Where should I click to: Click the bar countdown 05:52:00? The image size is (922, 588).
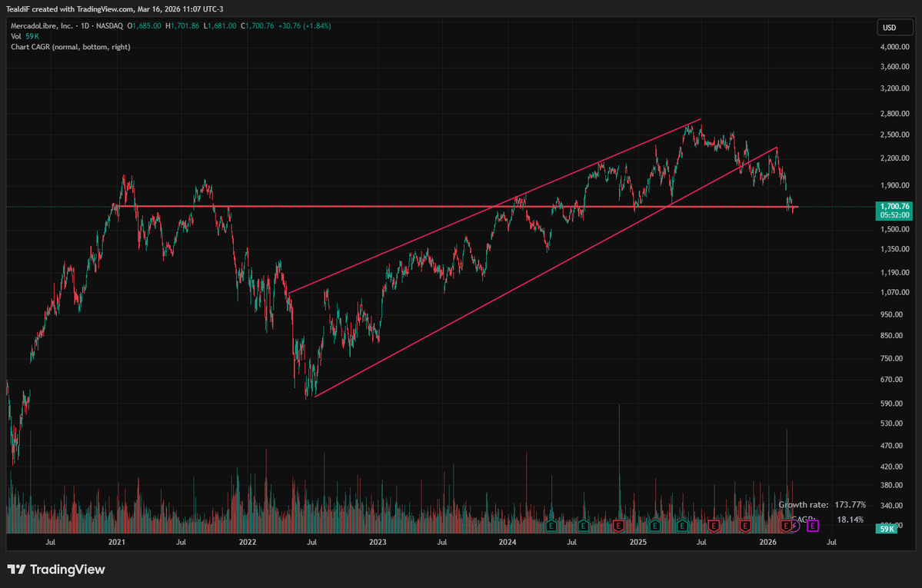(x=894, y=215)
